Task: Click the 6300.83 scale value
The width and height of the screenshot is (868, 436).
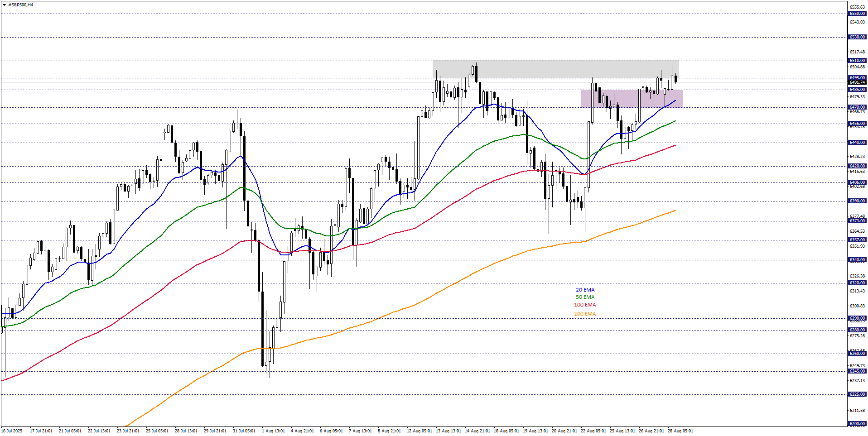Action: point(857,306)
